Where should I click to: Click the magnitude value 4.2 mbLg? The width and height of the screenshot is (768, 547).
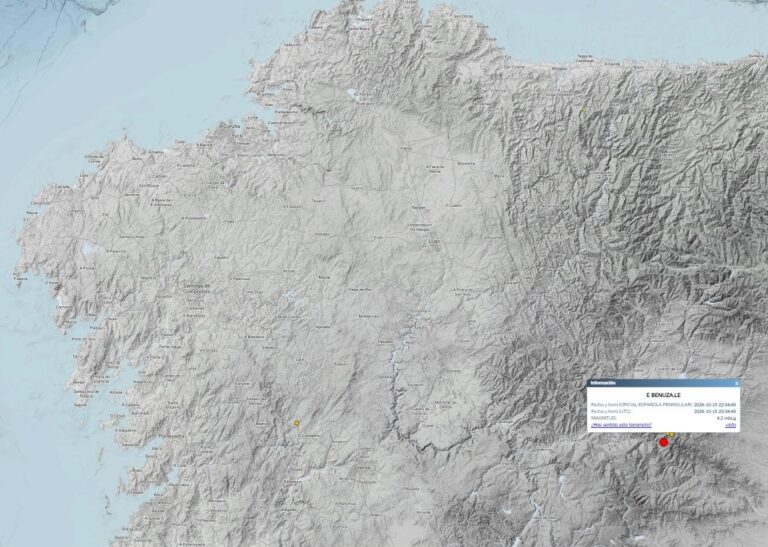[726, 418]
